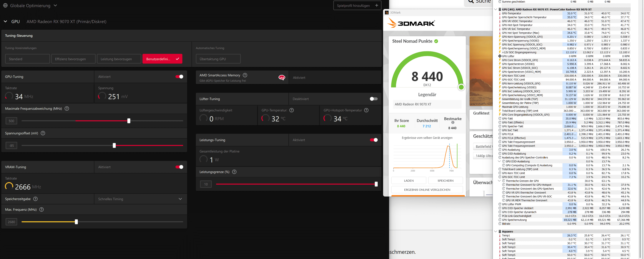Open the Schnelles Timing dropdown
644x259 pixels.
pos(140,199)
